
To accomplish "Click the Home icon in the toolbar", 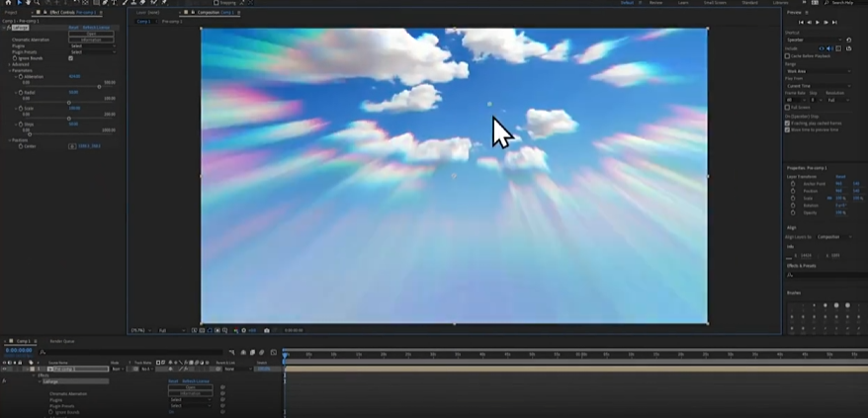I will click(8, 3).
